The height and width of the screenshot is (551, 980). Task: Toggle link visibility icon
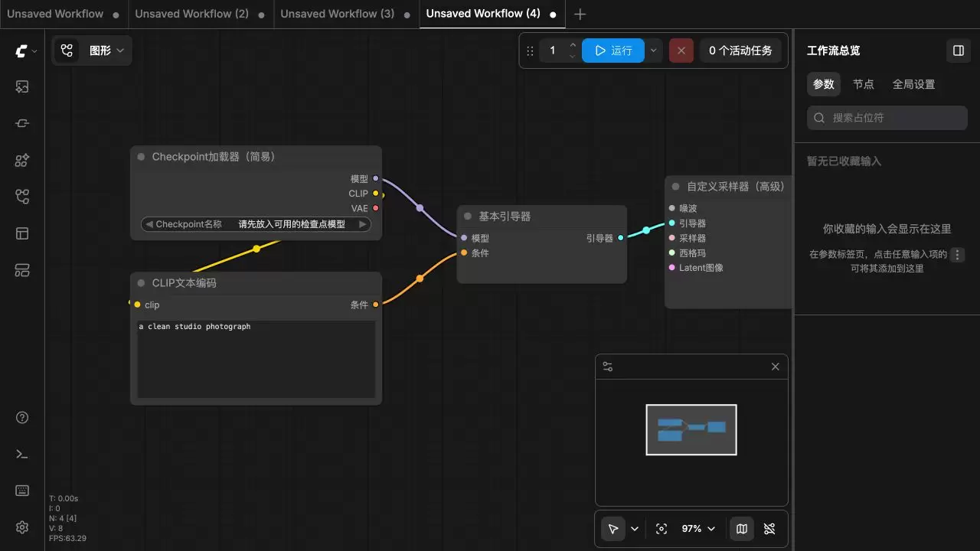[x=769, y=529]
